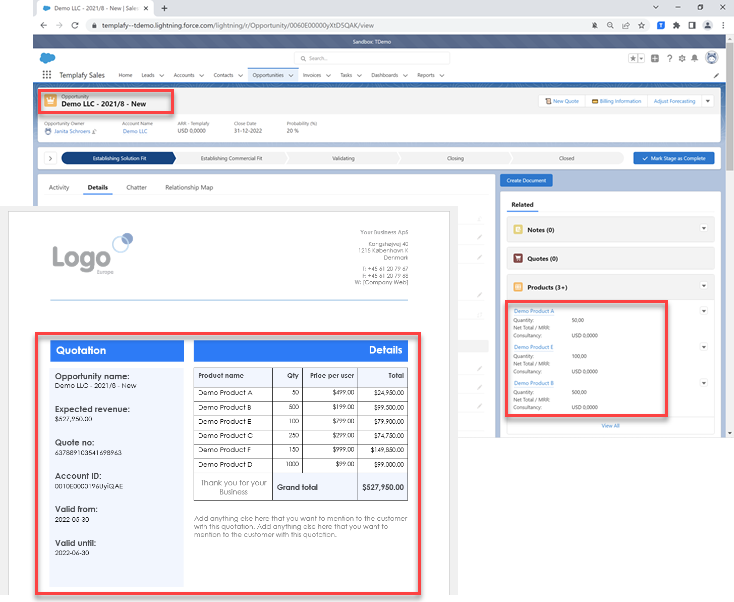The height and width of the screenshot is (602, 734).
Task: Click the Products related list icon
Action: (x=518, y=287)
